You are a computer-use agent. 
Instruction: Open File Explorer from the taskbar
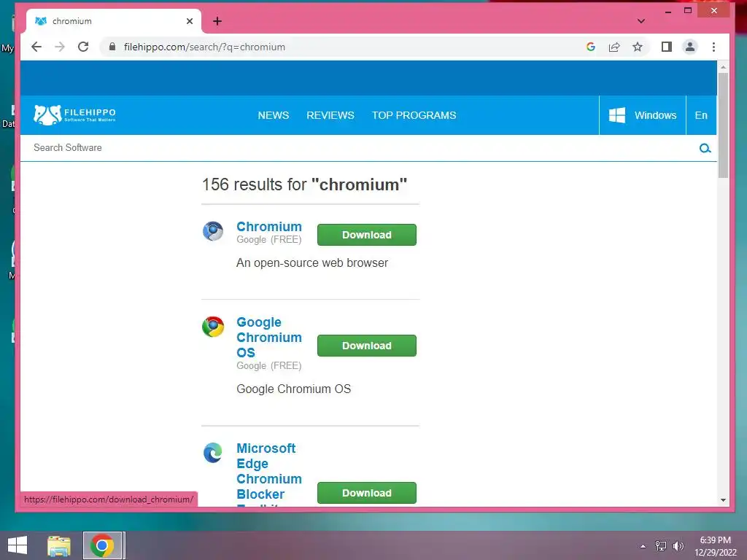[x=59, y=545]
